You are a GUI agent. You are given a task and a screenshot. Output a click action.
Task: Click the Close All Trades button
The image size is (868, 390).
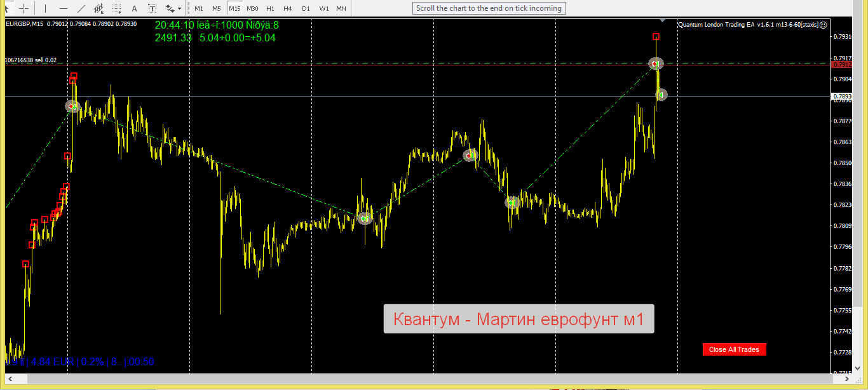point(734,349)
